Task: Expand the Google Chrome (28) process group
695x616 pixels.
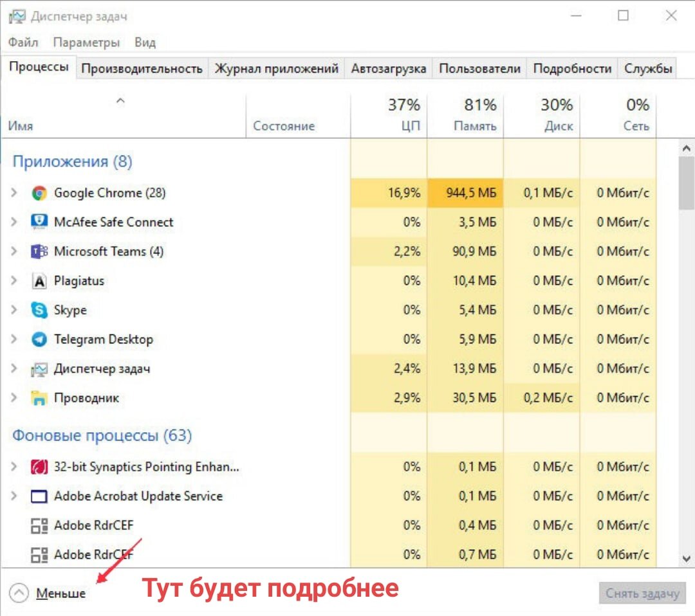Action: point(14,193)
